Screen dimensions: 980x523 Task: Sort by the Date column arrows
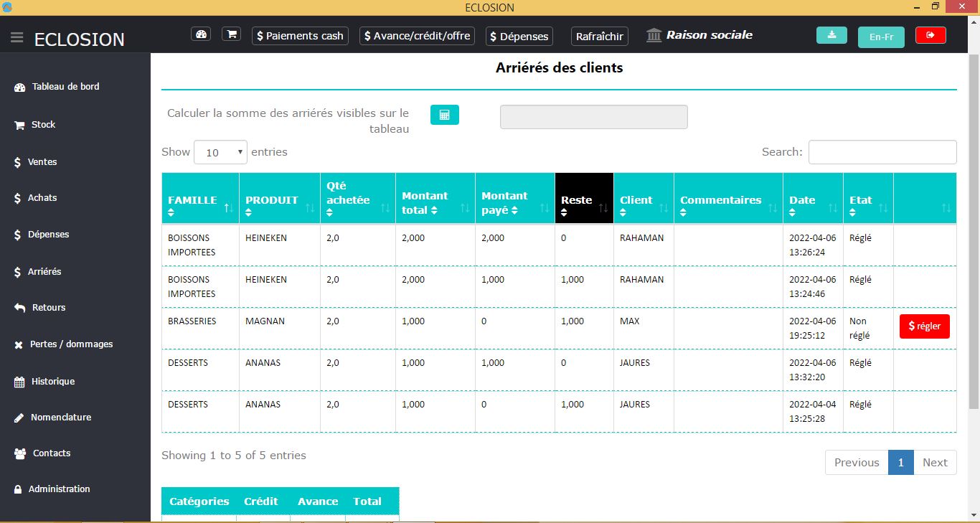point(832,208)
